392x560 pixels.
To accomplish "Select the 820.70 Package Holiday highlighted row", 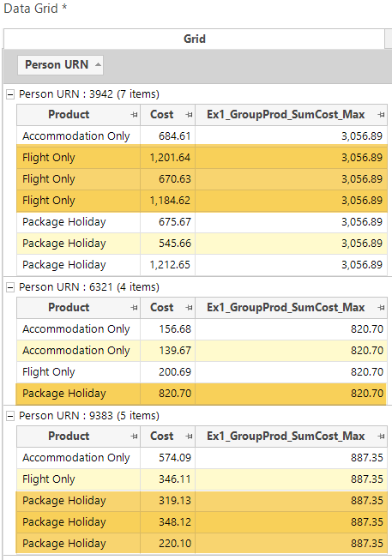I will coord(202,394).
